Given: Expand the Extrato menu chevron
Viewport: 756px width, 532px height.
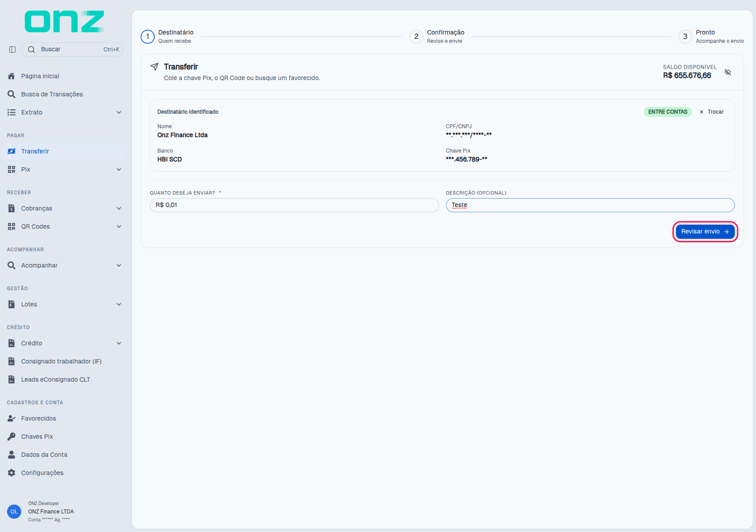Looking at the screenshot, I should click(x=119, y=112).
